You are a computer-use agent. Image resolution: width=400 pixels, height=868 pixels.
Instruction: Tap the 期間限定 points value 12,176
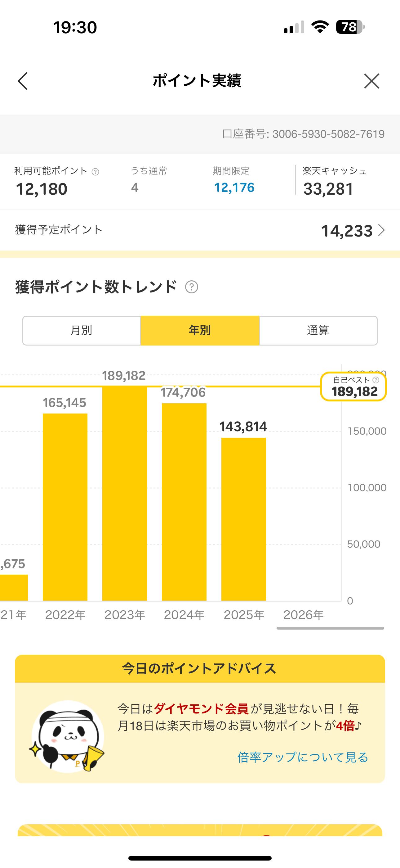[x=234, y=188]
